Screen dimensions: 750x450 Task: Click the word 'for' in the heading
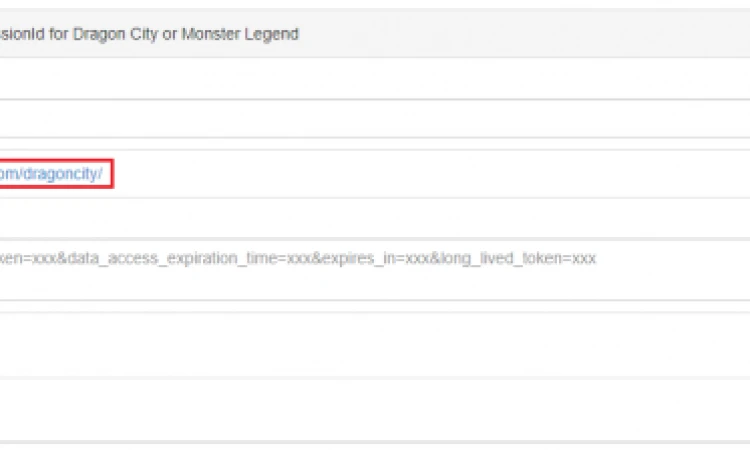(x=58, y=34)
